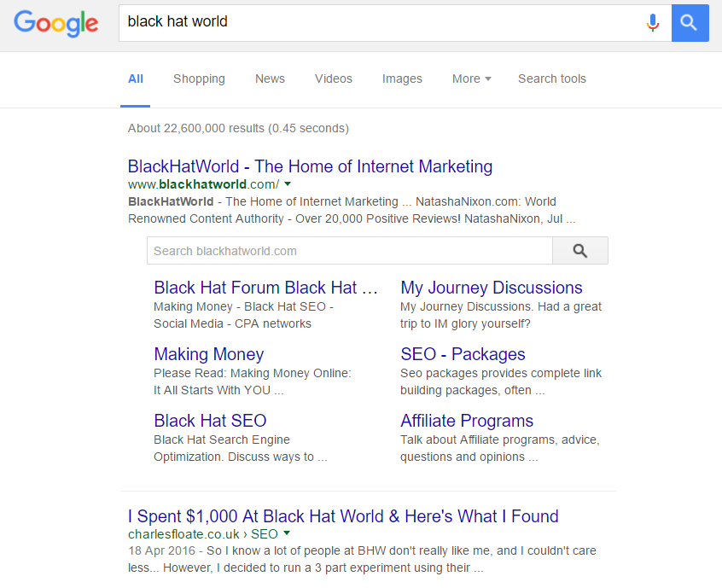The height and width of the screenshot is (588, 722).
Task: Open BlackHatWorld - The Home of Internet Marketing result
Action: pos(310,166)
